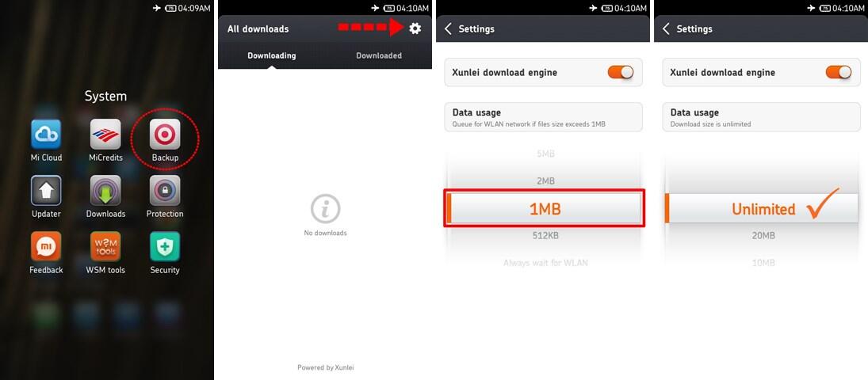This screenshot has height=380, width=868.
Task: Choose the Unlimited download size option
Action: tap(762, 208)
